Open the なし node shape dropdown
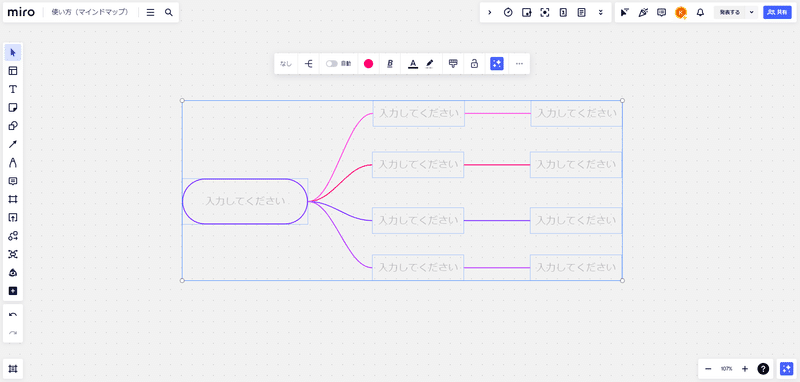Image resolution: width=800 pixels, height=382 pixels. [286, 64]
